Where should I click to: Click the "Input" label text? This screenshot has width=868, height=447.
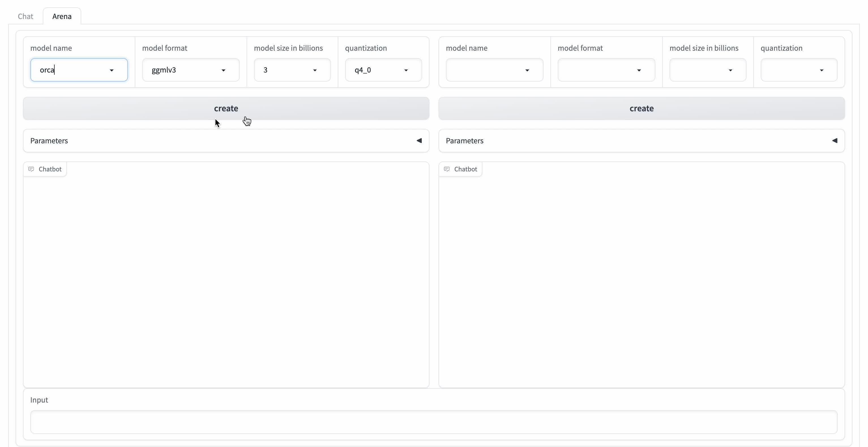click(39, 400)
